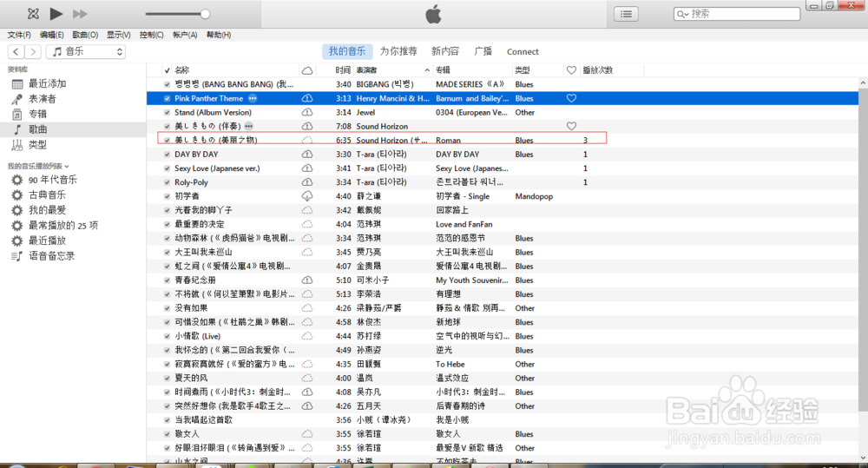Open the 帐户(A) menu
The width and height of the screenshot is (868, 468).
tap(185, 35)
